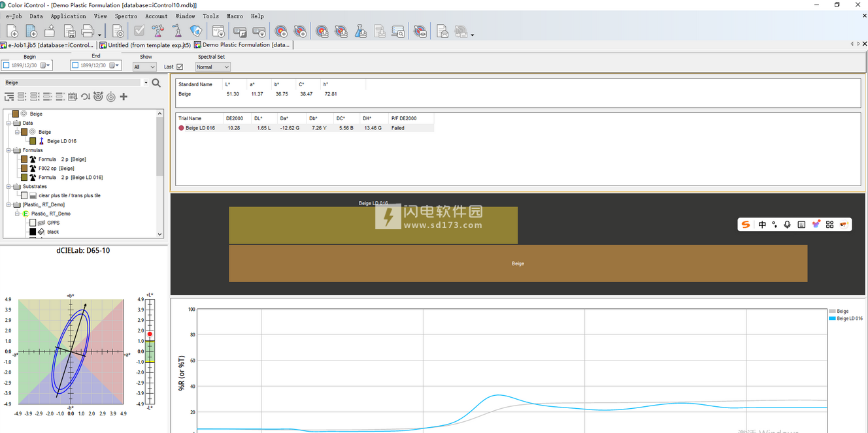
Task: Click the blue shield droplet toolbar icon
Action: (x=195, y=31)
